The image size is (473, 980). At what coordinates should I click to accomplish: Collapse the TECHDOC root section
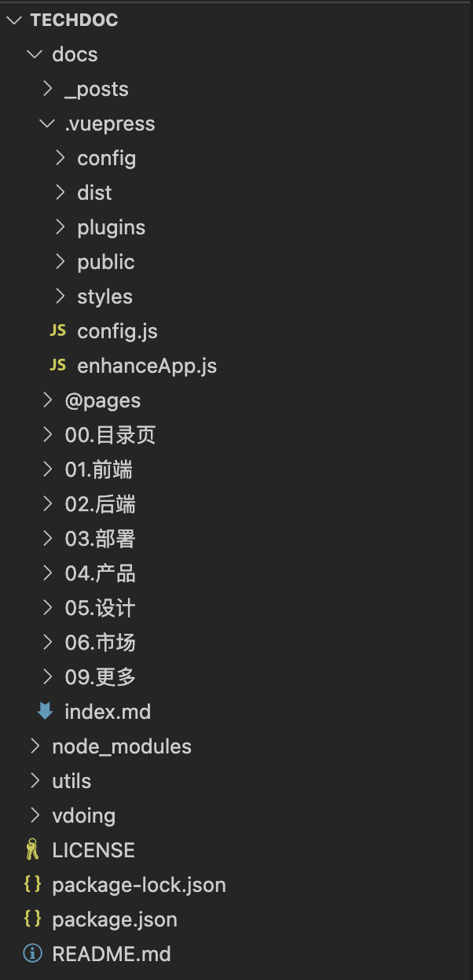click(x=14, y=20)
